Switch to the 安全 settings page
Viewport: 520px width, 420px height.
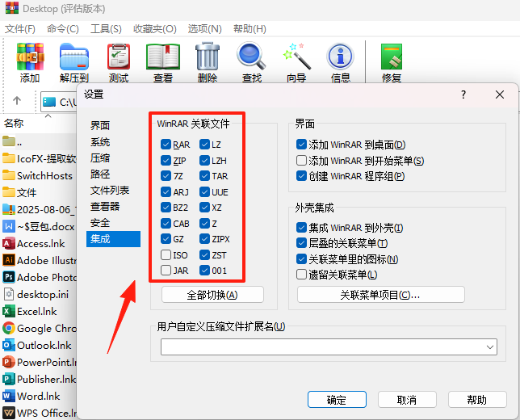(x=100, y=223)
